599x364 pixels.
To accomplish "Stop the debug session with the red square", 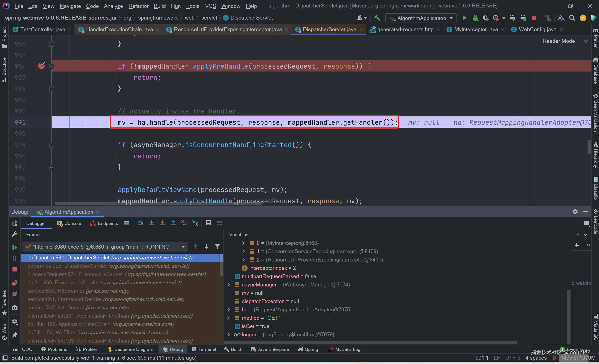I will tap(15, 270).
